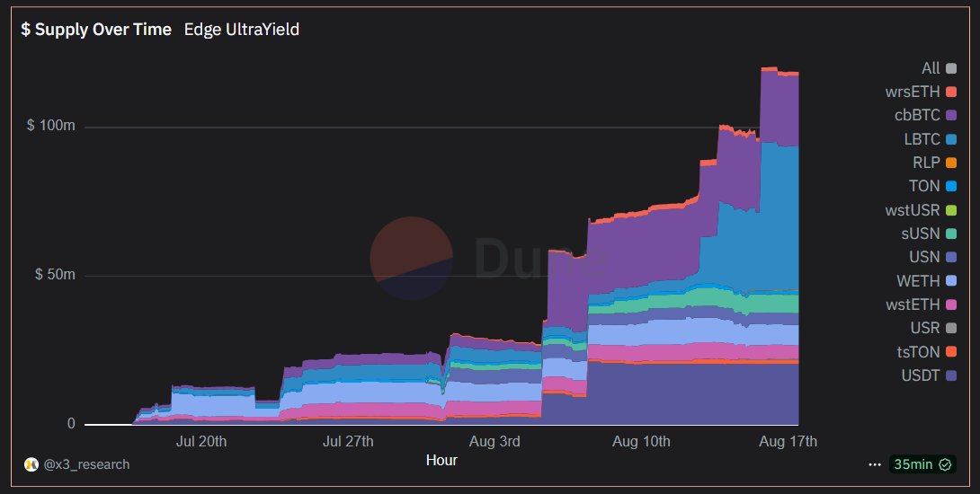The image size is (980, 494).
Task: Toggle wstUSR series in legend
Action: (921, 210)
